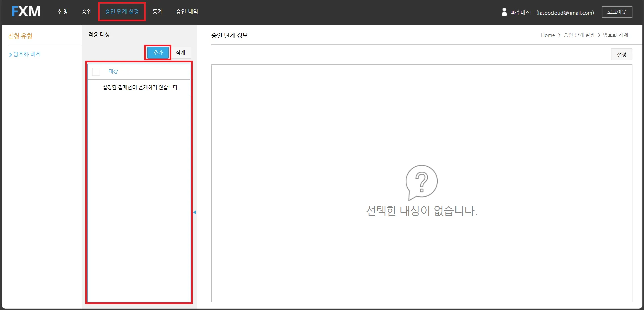The width and height of the screenshot is (644, 310).
Task: Open the 통계 menu
Action: 157,12
